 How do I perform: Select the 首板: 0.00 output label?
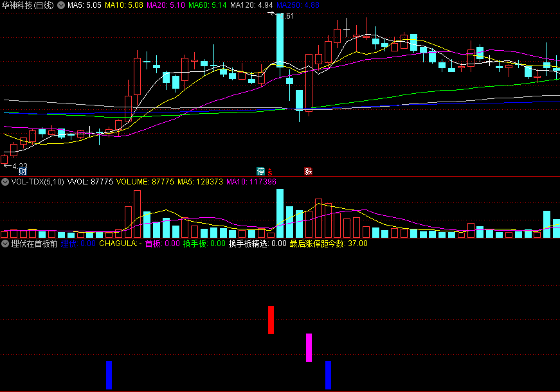(x=163, y=244)
